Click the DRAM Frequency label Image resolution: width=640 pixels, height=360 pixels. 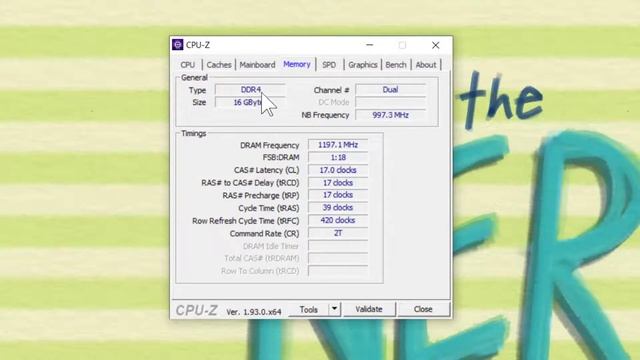269,145
